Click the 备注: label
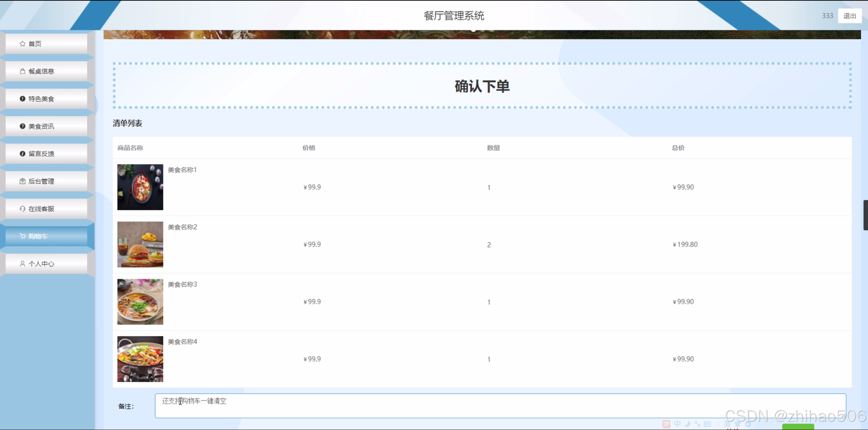The width and height of the screenshot is (868, 430). tap(126, 406)
